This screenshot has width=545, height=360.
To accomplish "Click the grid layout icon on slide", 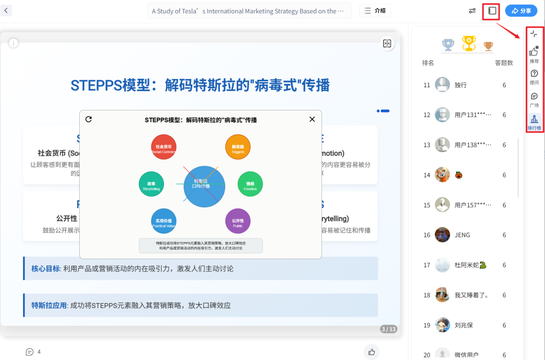I will 387,43.
